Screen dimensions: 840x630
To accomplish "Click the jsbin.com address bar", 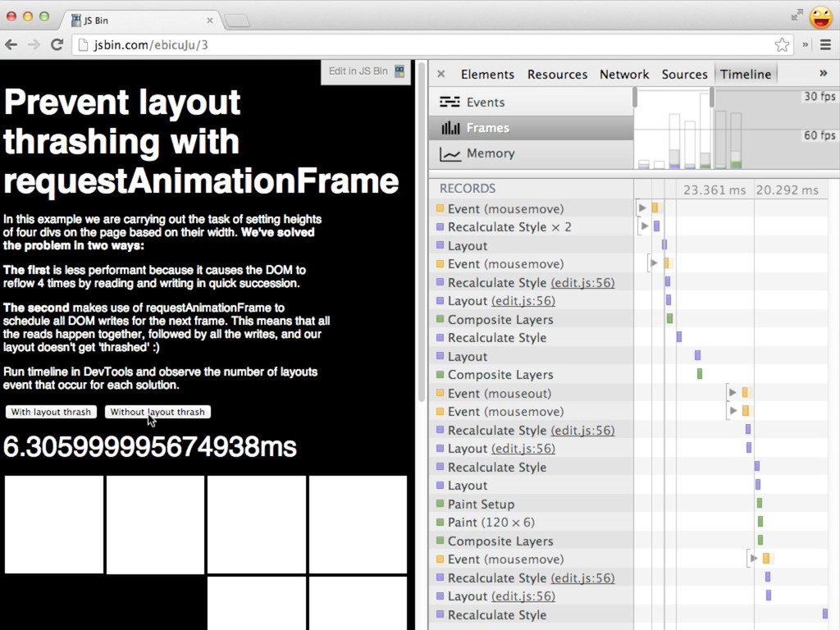I will pyautogui.click(x=410, y=45).
